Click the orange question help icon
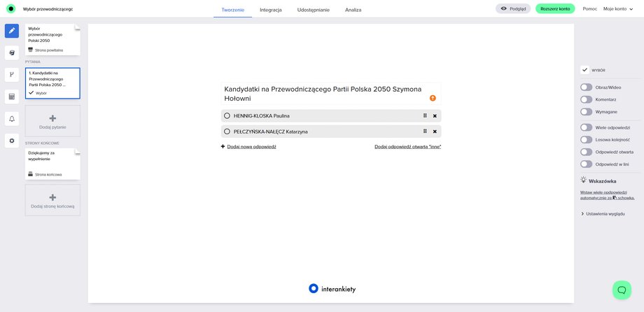Viewport: 644px width, 312px height. point(433,99)
